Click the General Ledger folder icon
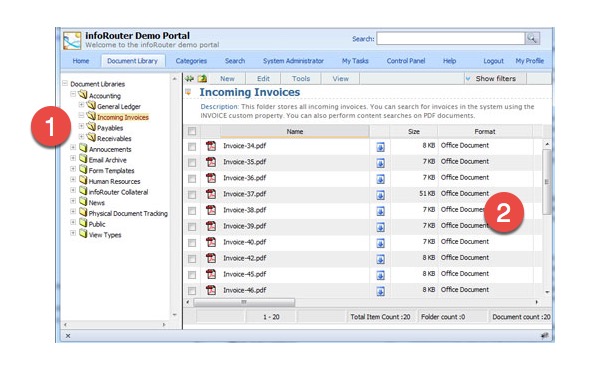599x373 pixels. tap(91, 105)
